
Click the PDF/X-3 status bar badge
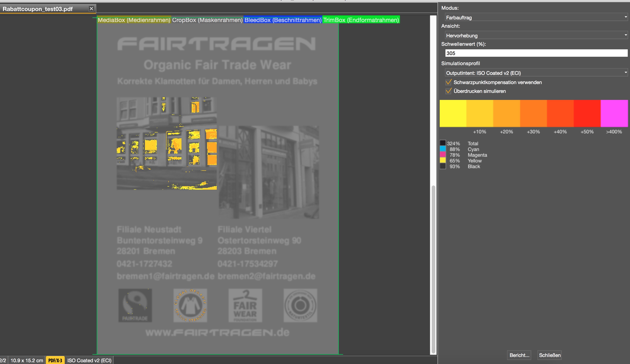[x=55, y=360]
